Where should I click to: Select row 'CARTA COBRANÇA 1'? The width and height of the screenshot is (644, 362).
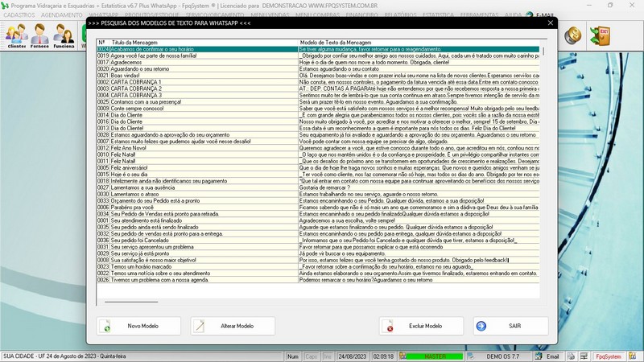(318, 82)
